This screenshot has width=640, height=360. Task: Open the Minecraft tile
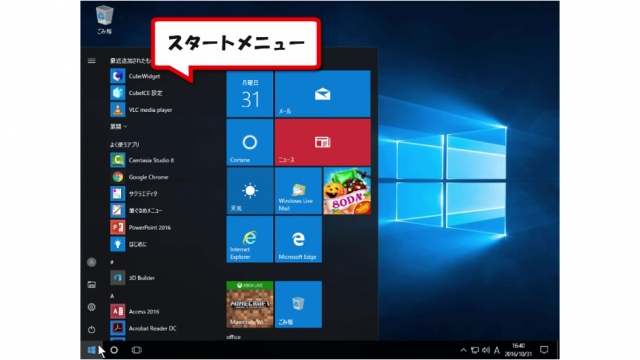250,304
